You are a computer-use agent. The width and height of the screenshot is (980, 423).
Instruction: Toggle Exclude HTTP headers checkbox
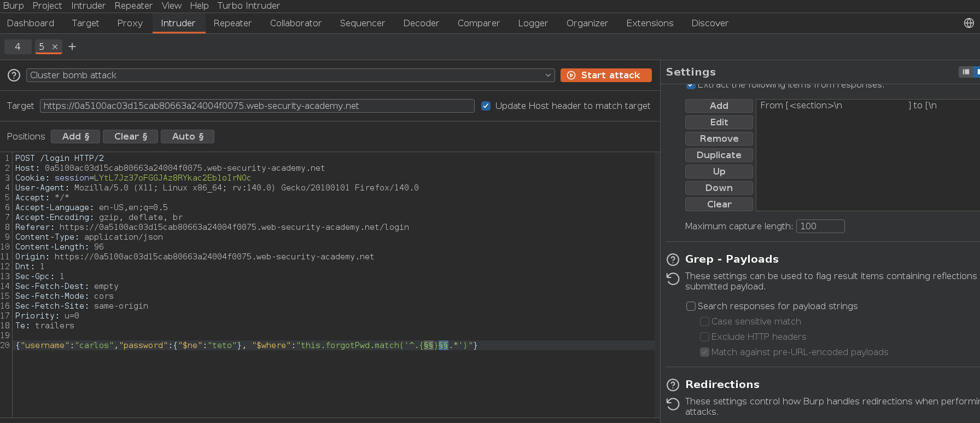[x=705, y=337]
